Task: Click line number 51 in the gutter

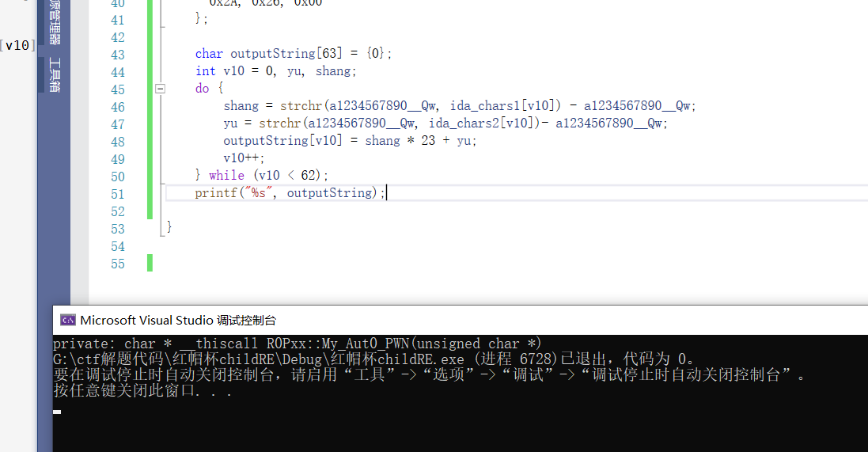Action: [117, 195]
